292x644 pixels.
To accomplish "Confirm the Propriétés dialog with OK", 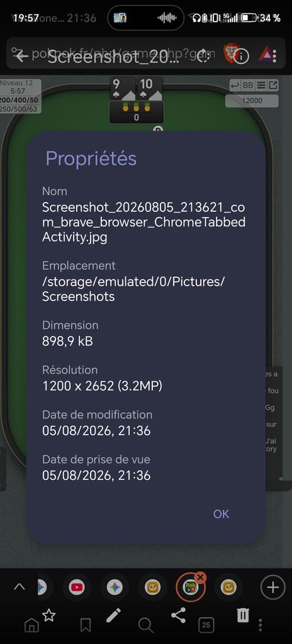I will coord(221,514).
